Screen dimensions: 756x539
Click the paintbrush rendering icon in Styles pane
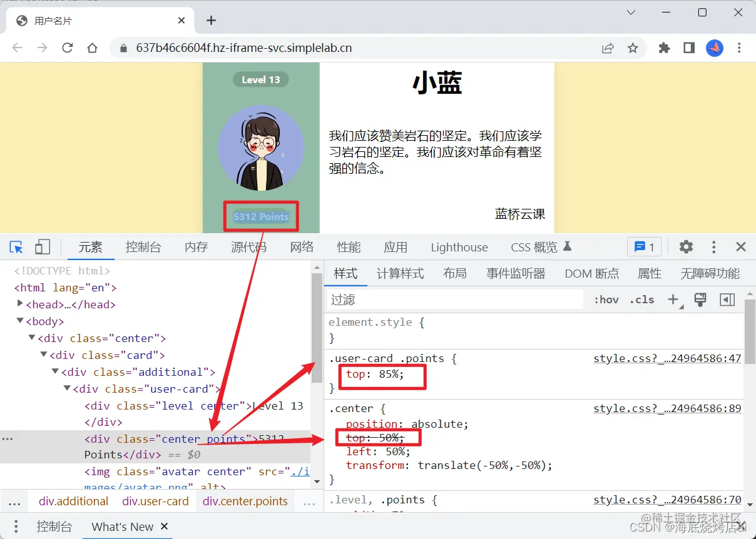[x=700, y=300]
